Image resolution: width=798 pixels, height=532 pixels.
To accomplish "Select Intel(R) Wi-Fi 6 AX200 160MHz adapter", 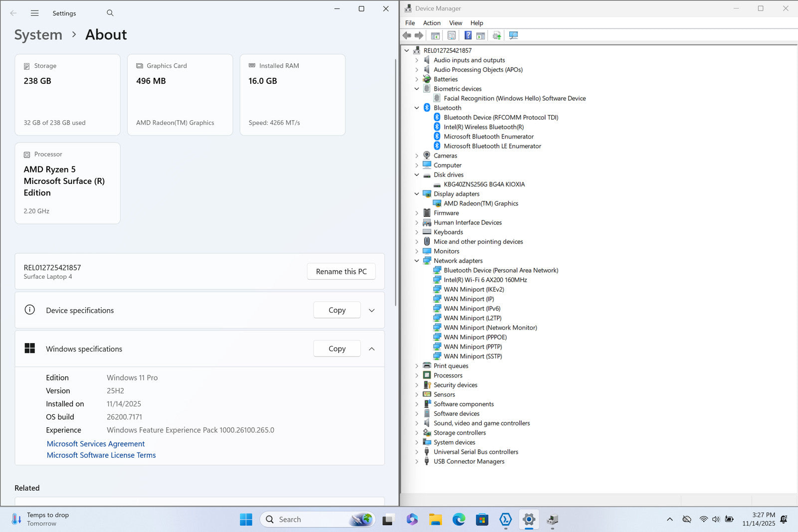I will (x=485, y=280).
